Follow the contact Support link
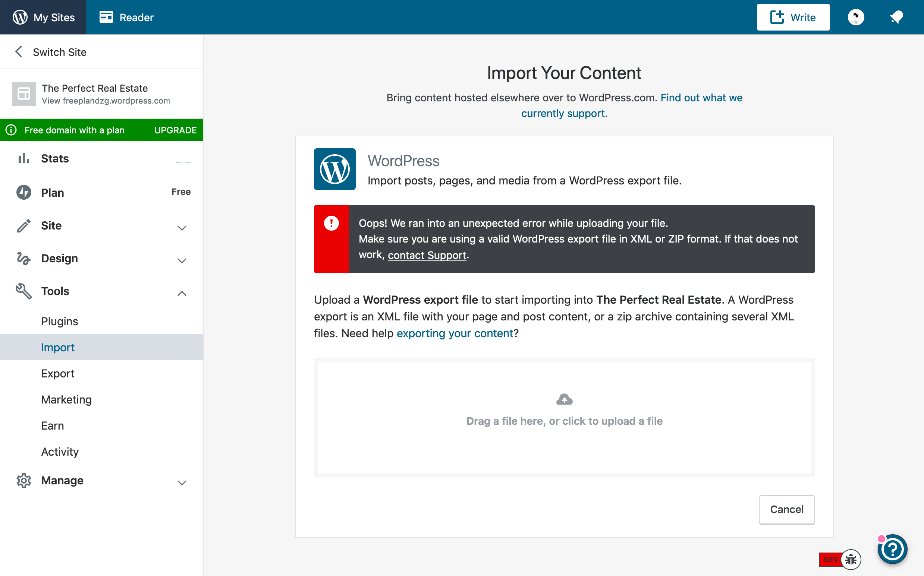 pyautogui.click(x=427, y=255)
